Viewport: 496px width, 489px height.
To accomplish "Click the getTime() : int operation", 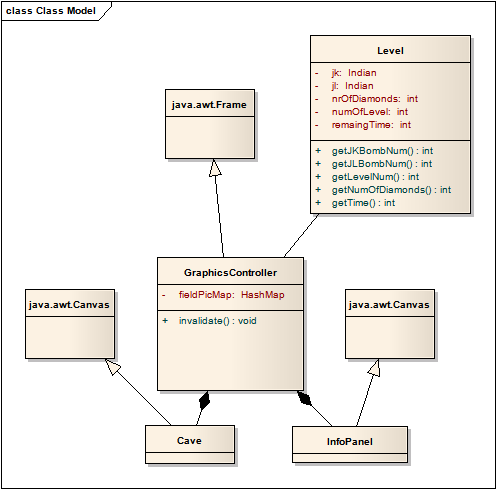I will [363, 203].
